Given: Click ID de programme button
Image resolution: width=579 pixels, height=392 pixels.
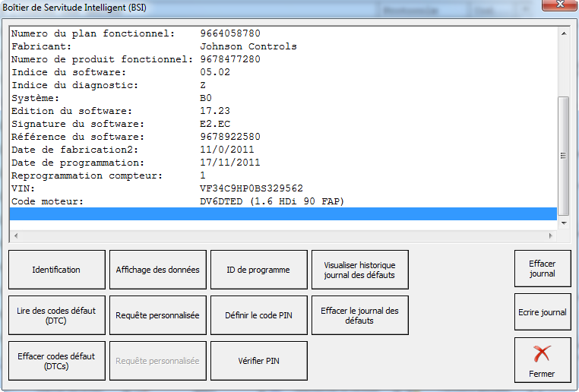Looking at the screenshot, I should point(258,270).
